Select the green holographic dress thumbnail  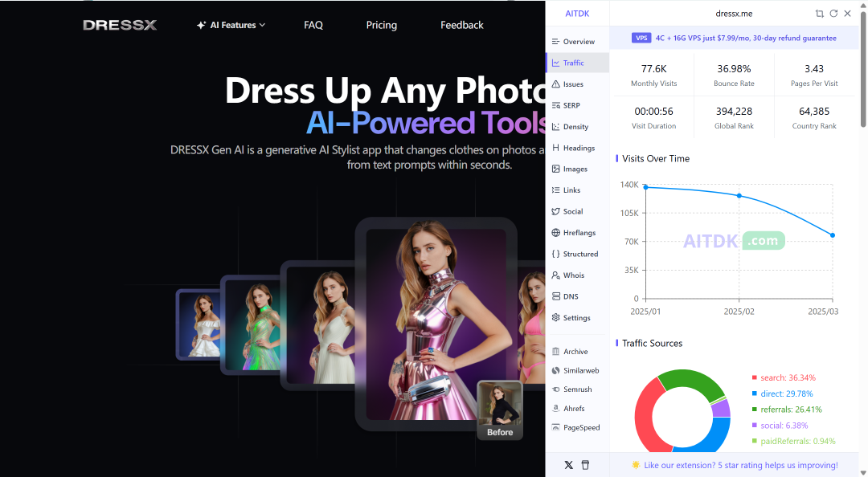(x=252, y=324)
